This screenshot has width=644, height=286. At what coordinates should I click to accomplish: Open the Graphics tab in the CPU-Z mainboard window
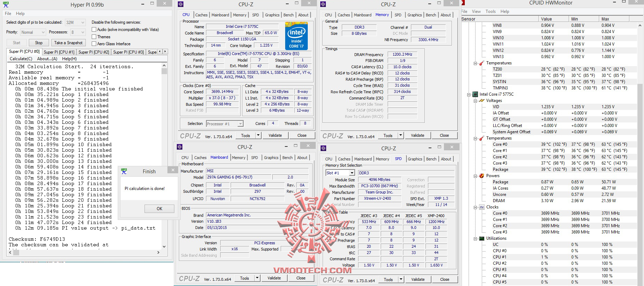tap(271, 158)
